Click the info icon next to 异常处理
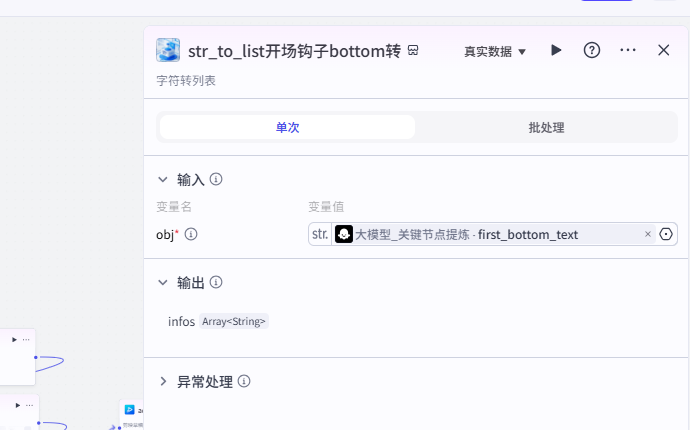This screenshot has width=690, height=430. click(244, 381)
